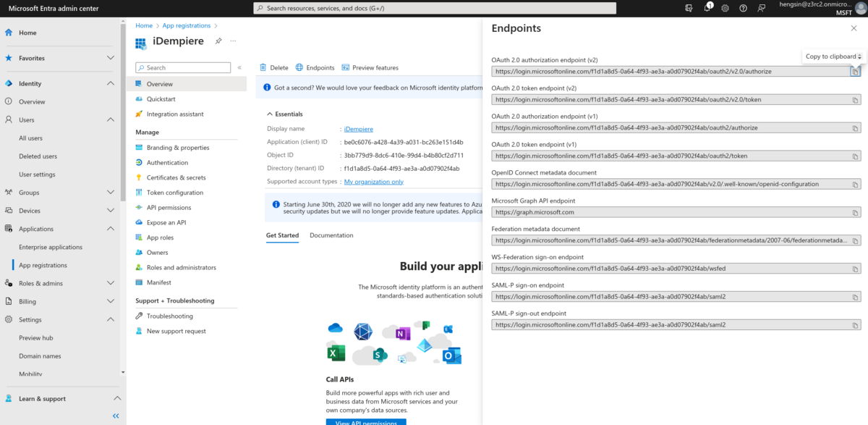Open the Entra settings gear

click(x=723, y=8)
